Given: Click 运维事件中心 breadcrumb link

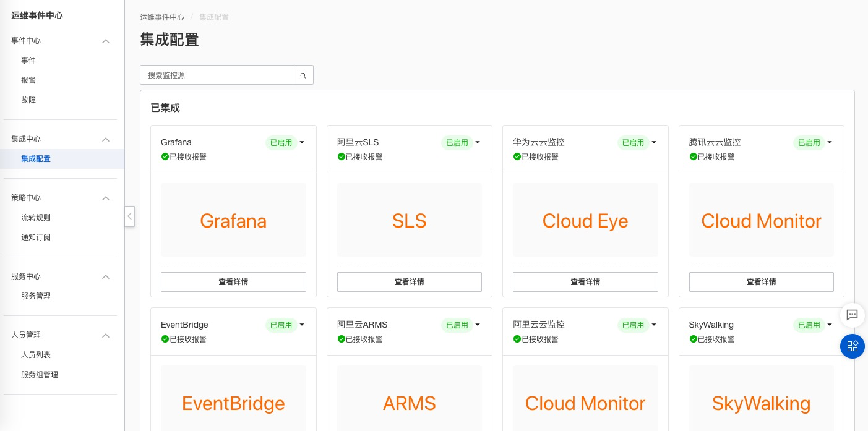Looking at the screenshot, I should tap(162, 17).
